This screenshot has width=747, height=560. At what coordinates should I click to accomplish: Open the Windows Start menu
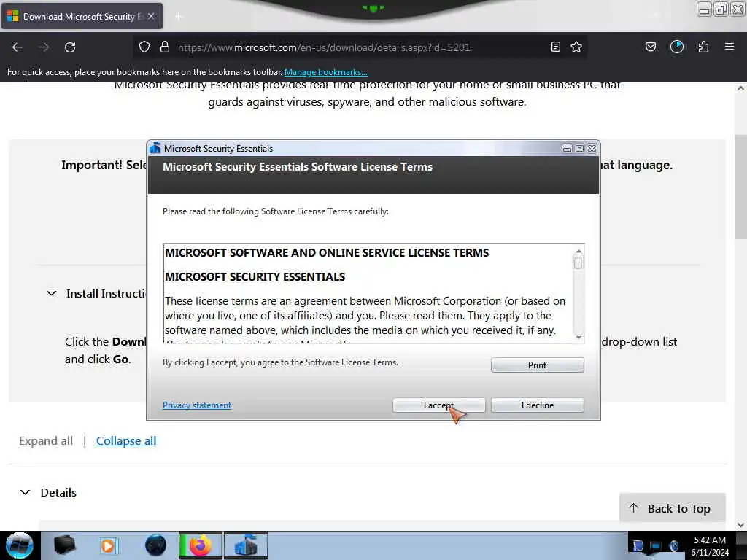pos(19,545)
